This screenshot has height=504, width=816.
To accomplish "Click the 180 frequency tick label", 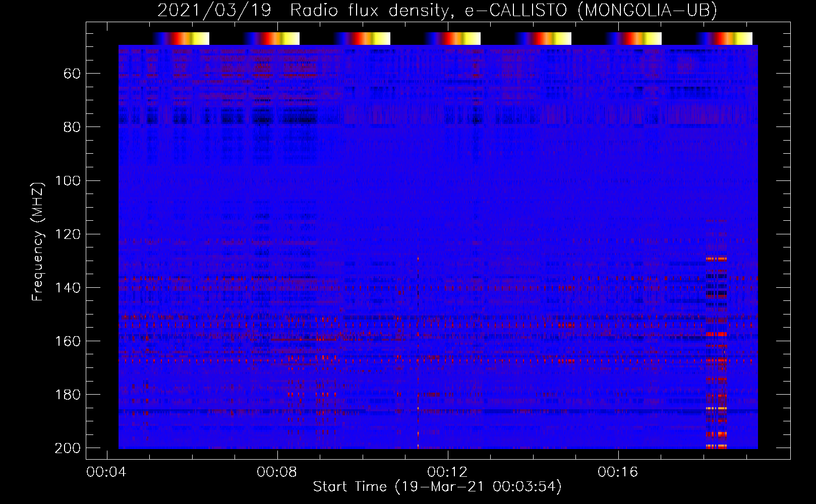I will pos(68,395).
